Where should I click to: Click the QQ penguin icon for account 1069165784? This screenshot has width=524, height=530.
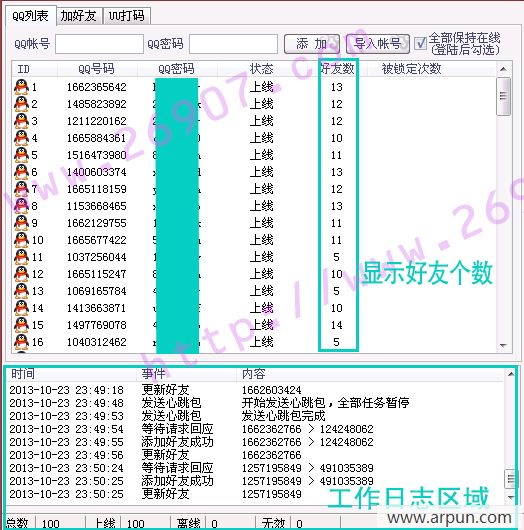pyautogui.click(x=21, y=291)
